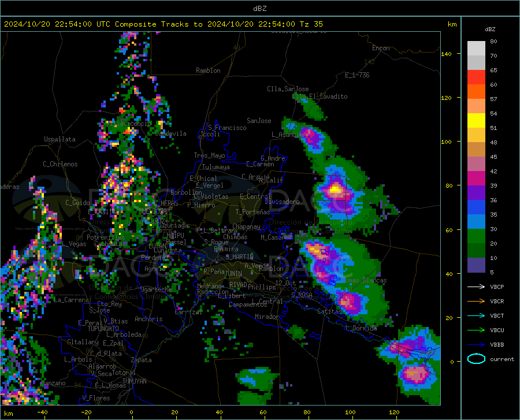Select the bright green 20–30 dBZ swatch
Screen dimensions: 520x420
476,236
